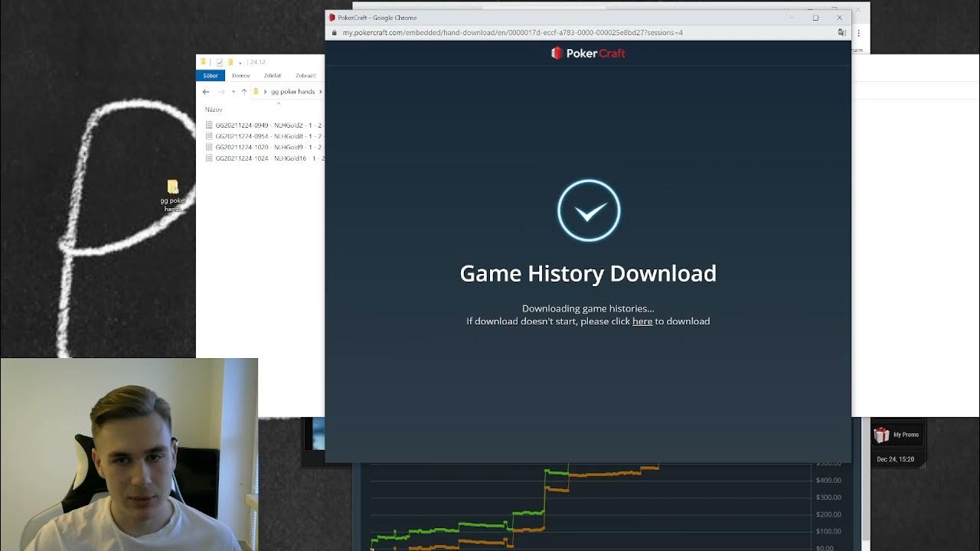Click the PokerCraft logo in the page header
Screen dimensions: 980x551
click(x=588, y=53)
